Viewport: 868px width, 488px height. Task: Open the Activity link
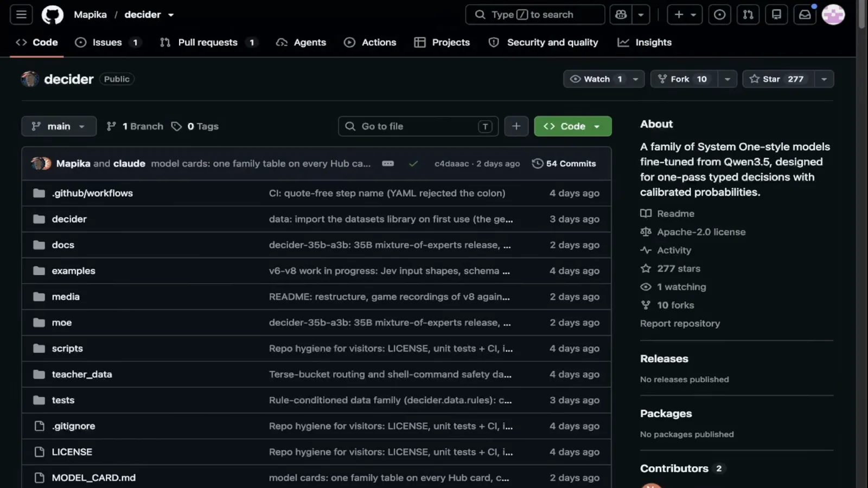(x=666, y=251)
